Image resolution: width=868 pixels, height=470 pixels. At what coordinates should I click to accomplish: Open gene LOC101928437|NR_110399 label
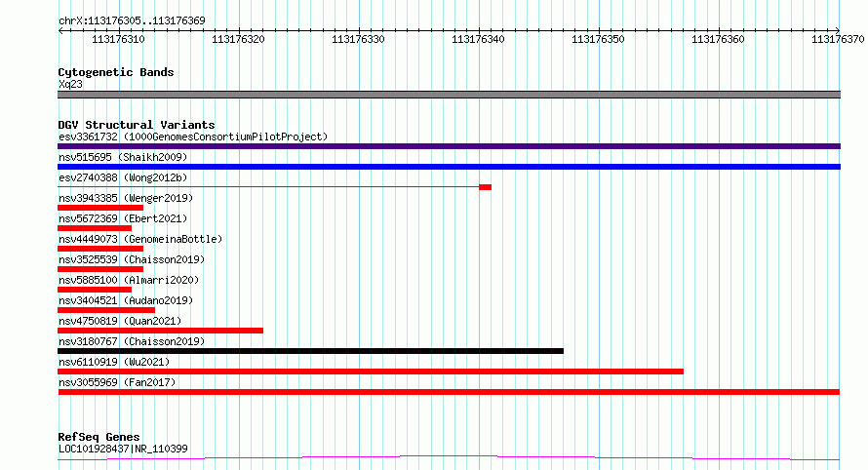tap(123, 449)
